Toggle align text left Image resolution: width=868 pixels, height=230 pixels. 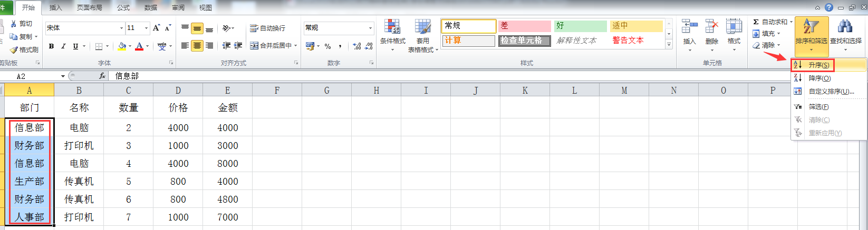coord(185,46)
